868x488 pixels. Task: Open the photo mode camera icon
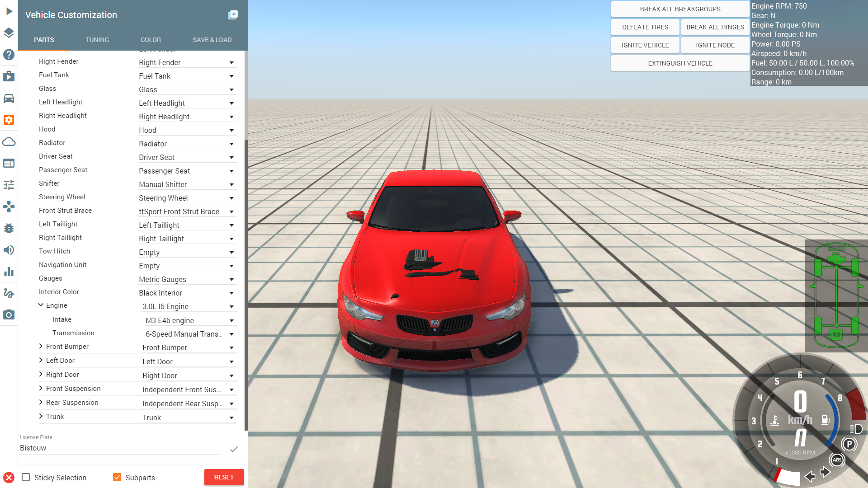click(9, 314)
